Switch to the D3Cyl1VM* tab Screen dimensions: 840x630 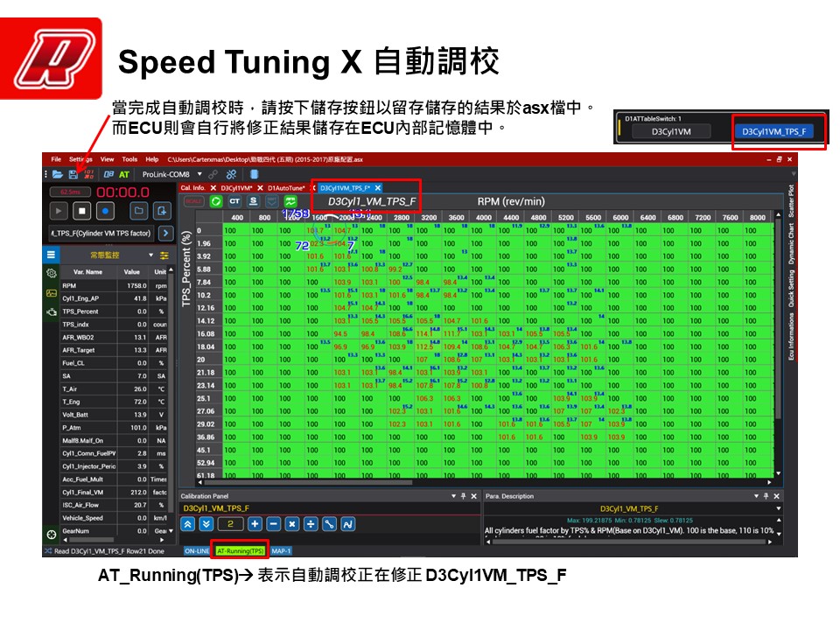click(236, 188)
